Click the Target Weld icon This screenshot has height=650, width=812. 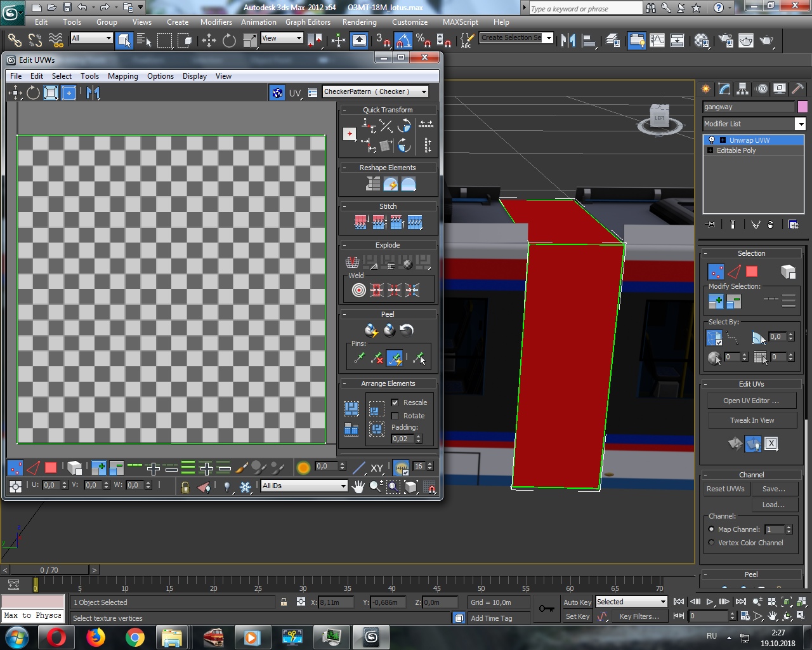pos(359,290)
